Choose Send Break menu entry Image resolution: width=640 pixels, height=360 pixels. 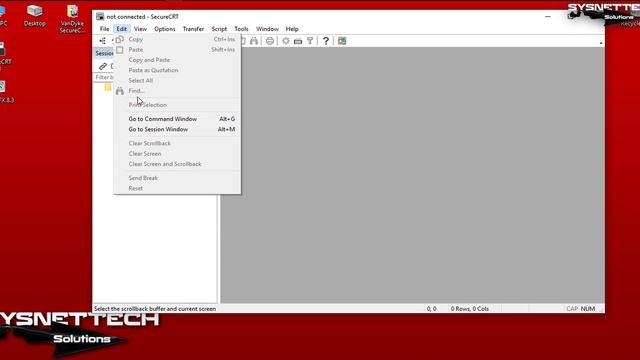coord(177,178)
